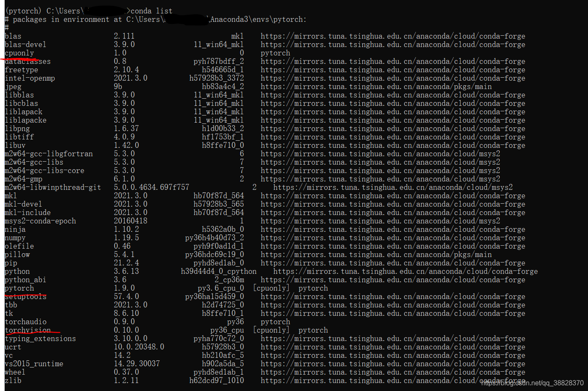The width and height of the screenshot is (588, 391).
Task: Click the 'zlib' package name
Action: tap(13, 381)
